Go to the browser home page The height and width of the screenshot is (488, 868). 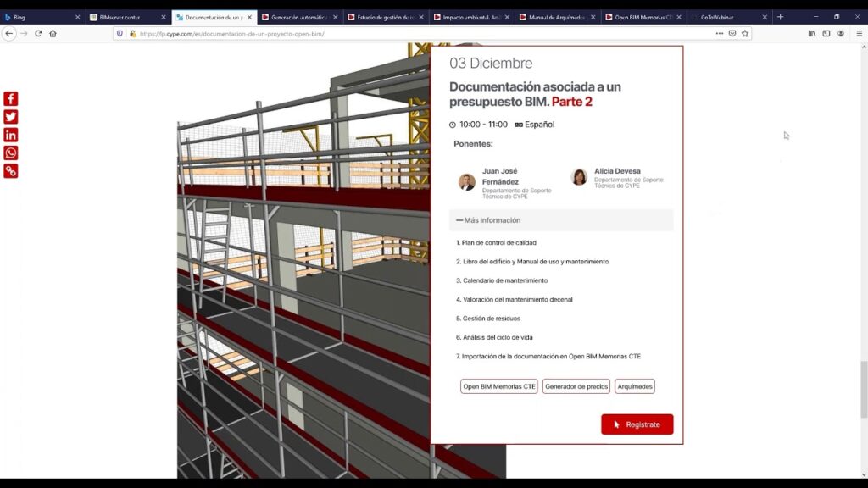(53, 34)
